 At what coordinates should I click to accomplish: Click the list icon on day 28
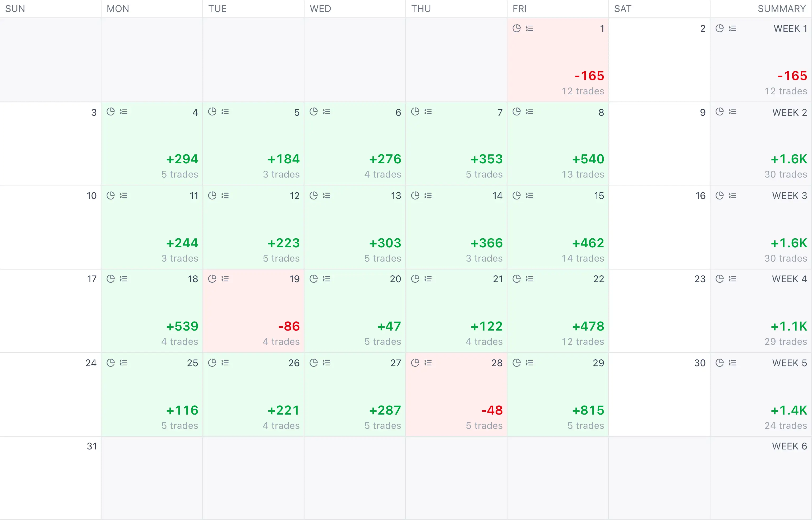(x=428, y=363)
